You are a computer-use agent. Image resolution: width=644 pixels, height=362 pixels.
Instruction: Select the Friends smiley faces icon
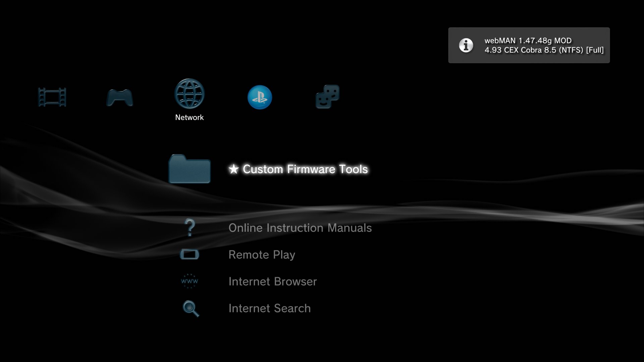[327, 97]
